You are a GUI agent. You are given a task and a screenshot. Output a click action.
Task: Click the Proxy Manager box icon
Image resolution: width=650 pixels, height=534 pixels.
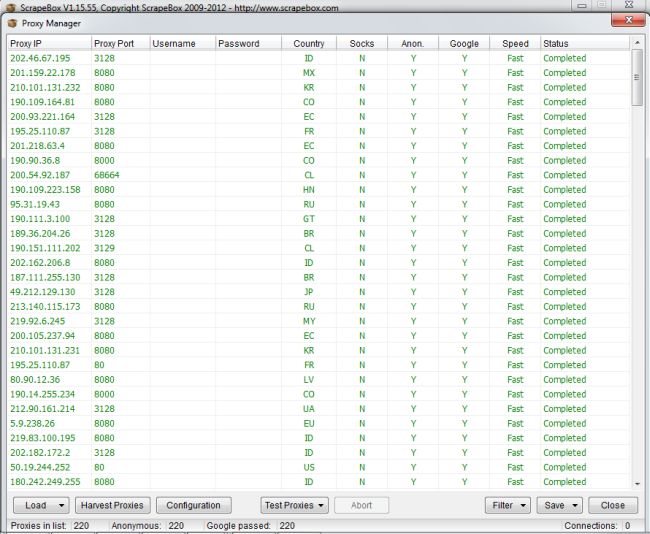(12, 24)
